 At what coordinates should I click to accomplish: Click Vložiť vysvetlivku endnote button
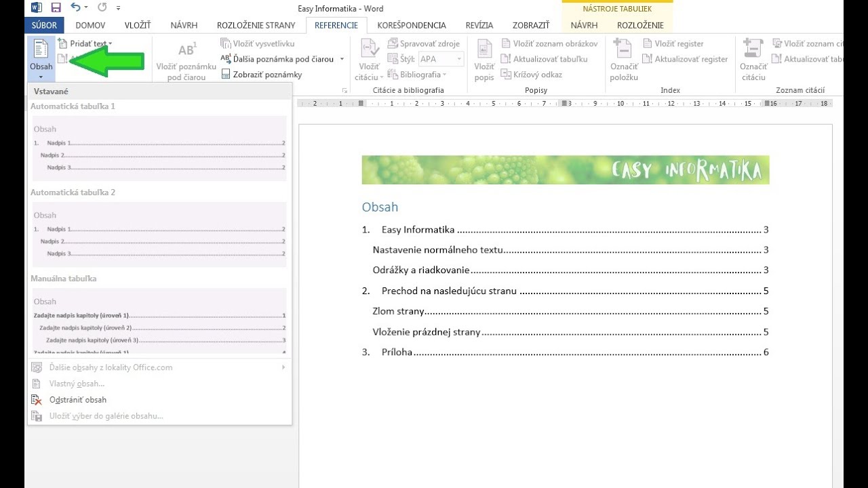(257, 43)
